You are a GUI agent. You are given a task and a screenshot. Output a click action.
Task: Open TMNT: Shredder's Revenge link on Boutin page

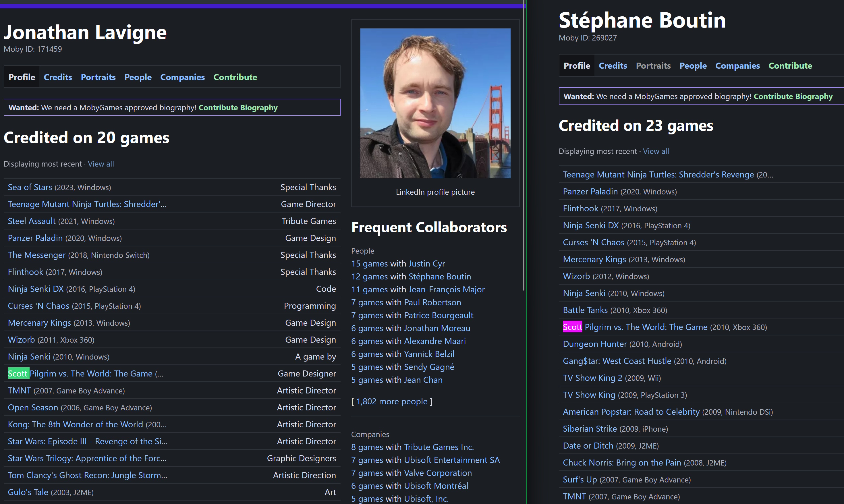click(x=658, y=175)
